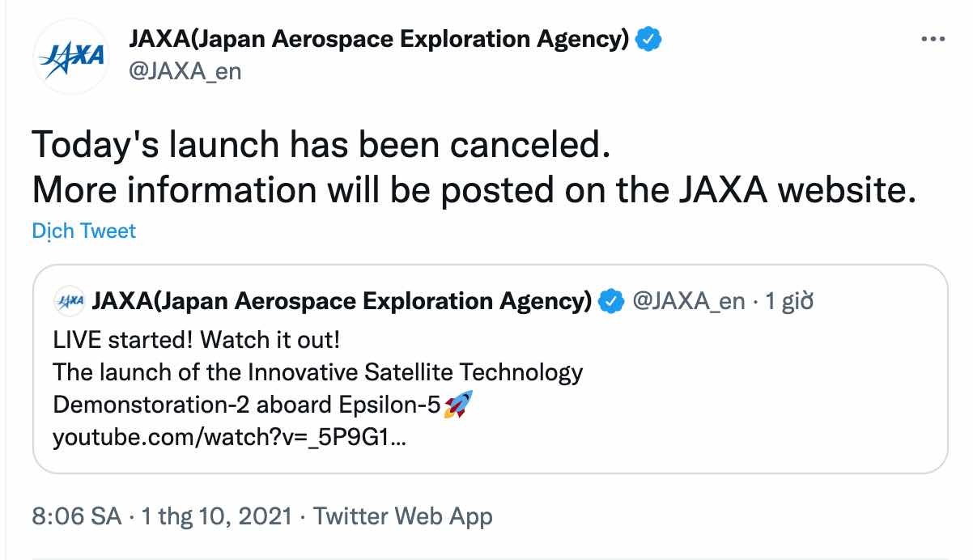The width and height of the screenshot is (973, 560).
Task: Click the 'LIVE started! Watch it out!' line
Action: tap(197, 339)
